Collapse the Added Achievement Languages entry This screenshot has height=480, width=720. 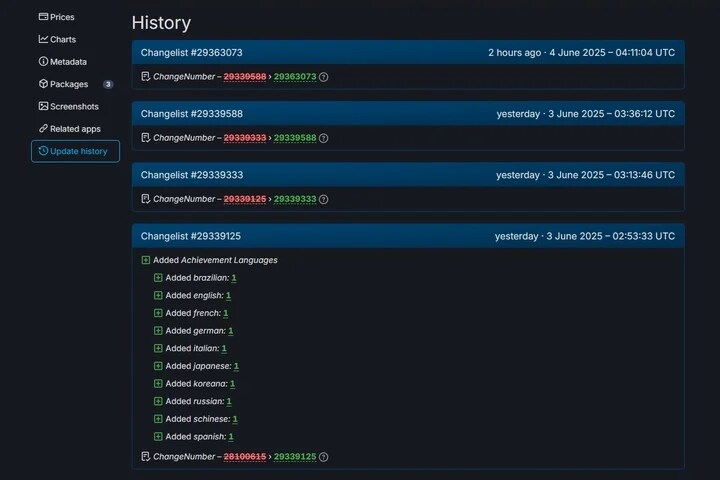(146, 260)
